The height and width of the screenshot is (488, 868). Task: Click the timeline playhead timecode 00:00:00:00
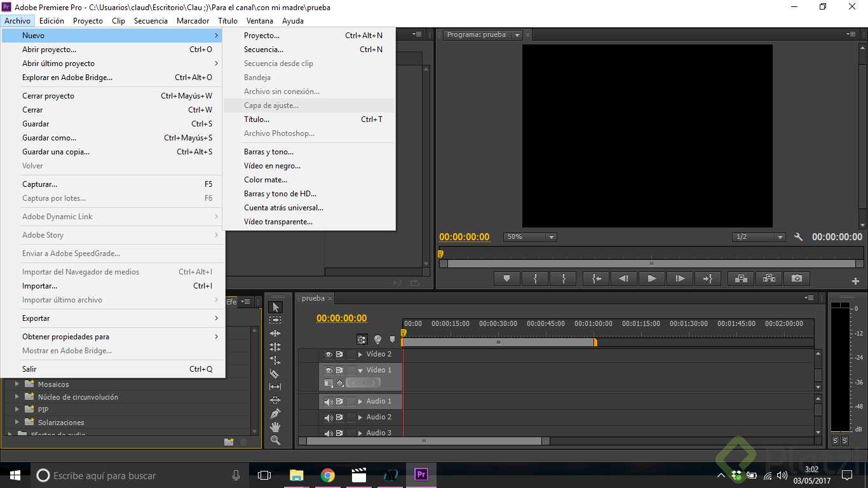(x=341, y=318)
